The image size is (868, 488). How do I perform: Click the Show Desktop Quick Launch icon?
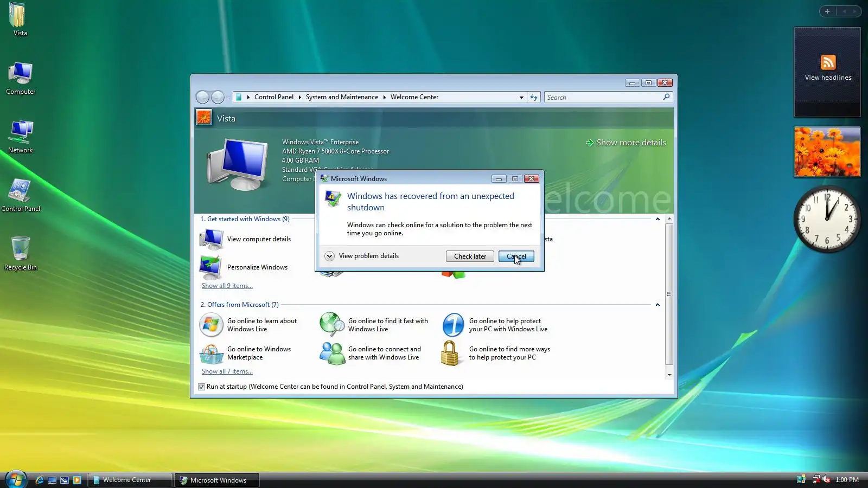coord(52,480)
